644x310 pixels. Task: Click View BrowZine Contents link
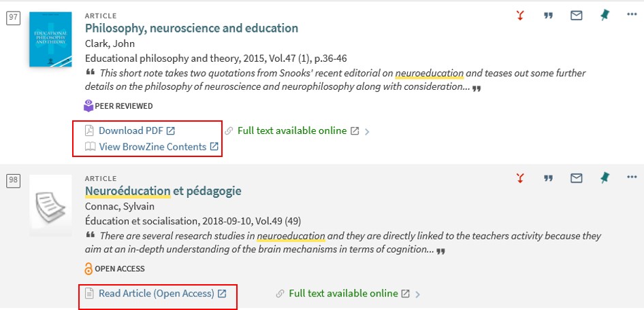[x=152, y=147]
